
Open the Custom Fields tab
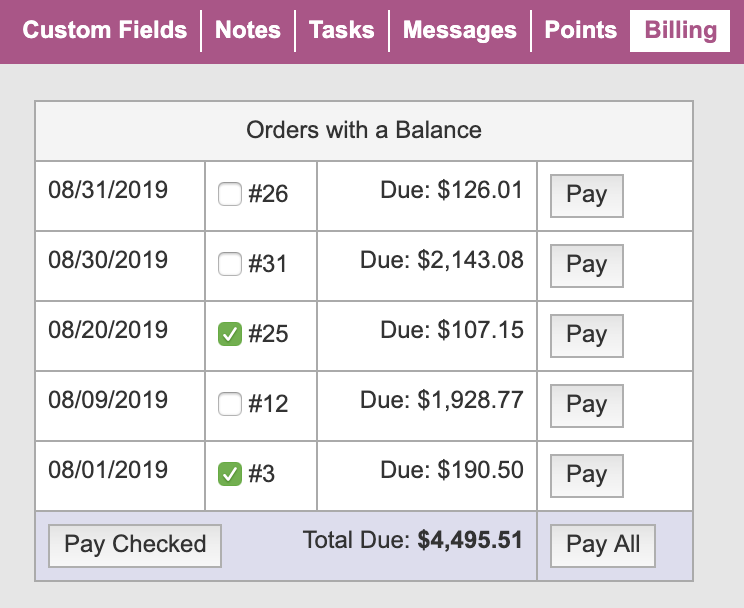pyautogui.click(x=104, y=30)
